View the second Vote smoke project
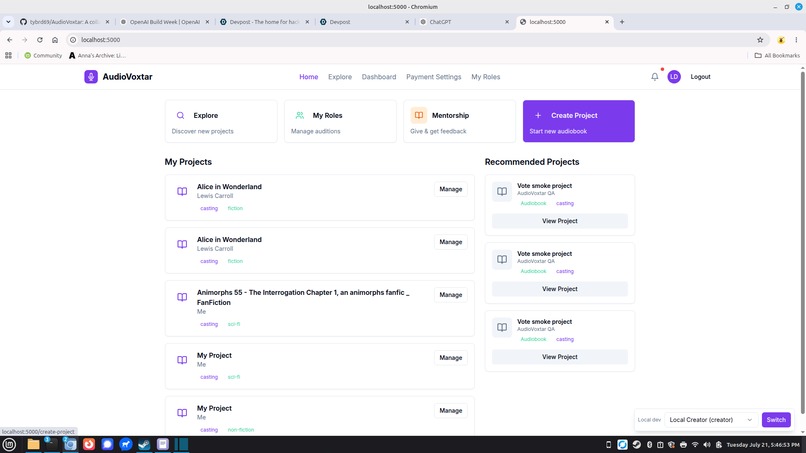The height and width of the screenshot is (453, 806). [x=559, y=288]
